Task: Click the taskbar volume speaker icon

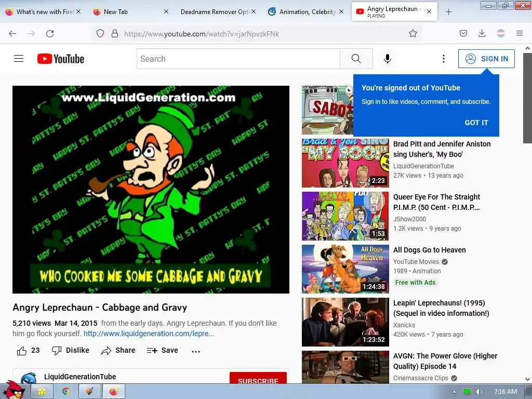Action: pos(479,392)
